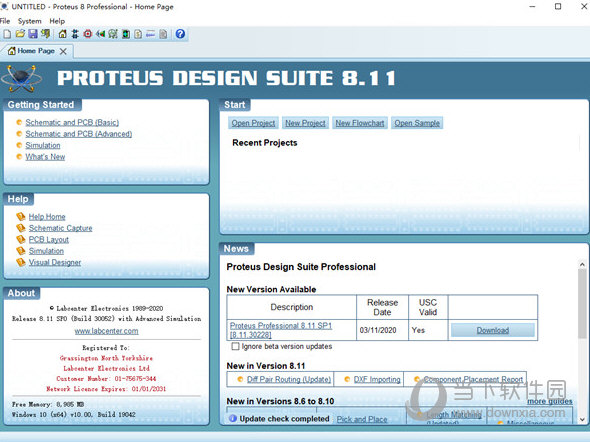Open the PCB Layout help link
The image size is (590, 442).
click(49, 239)
